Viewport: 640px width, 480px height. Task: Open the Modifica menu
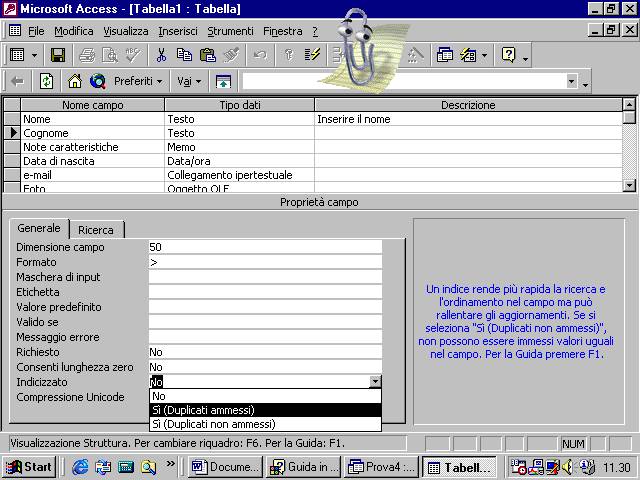coord(74,31)
